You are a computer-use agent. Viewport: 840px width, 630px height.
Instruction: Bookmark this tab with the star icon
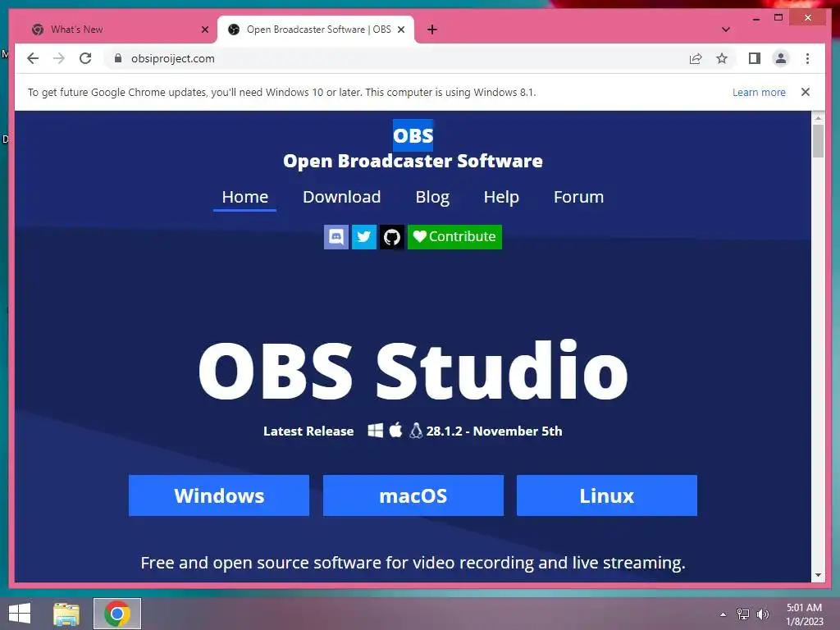point(722,58)
